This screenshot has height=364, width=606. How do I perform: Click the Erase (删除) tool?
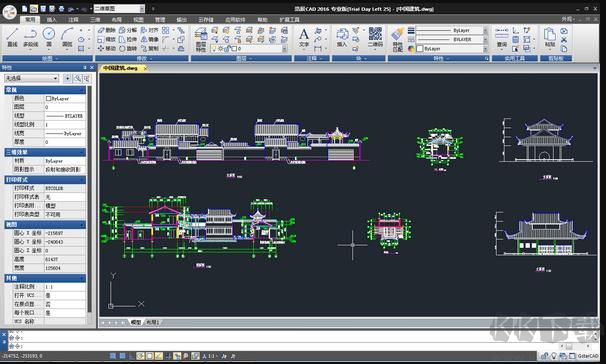106,30
